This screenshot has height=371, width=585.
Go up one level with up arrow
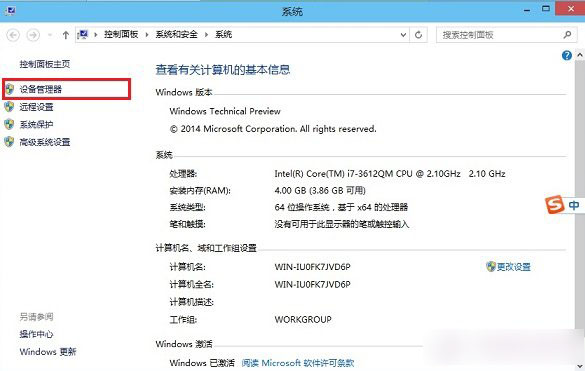pyautogui.click(x=66, y=35)
